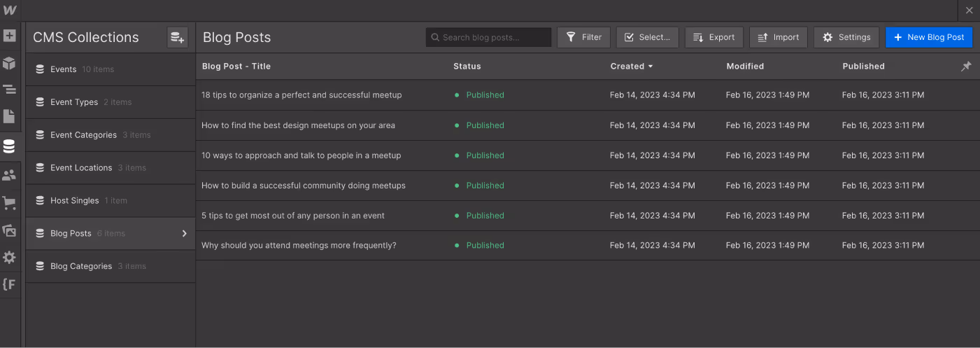Open the blog post about design meetups
This screenshot has height=348, width=980.
298,125
